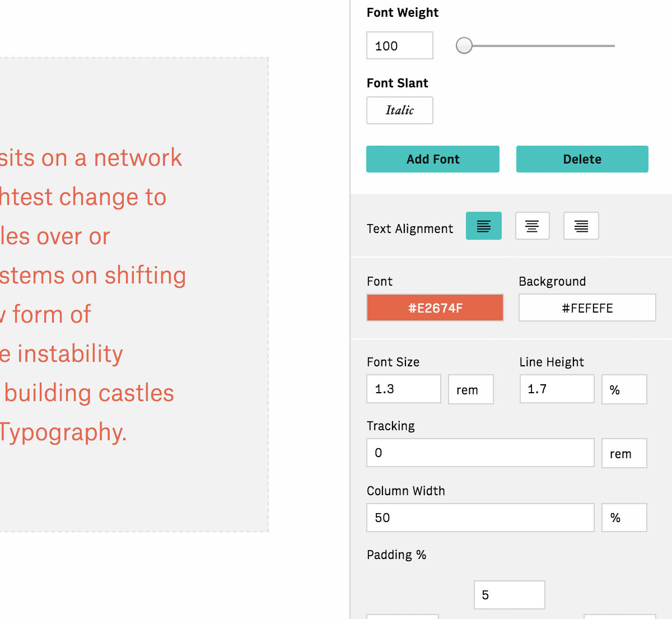Click the Column Width value field
Viewport: 672px width, 619px height.
480,518
